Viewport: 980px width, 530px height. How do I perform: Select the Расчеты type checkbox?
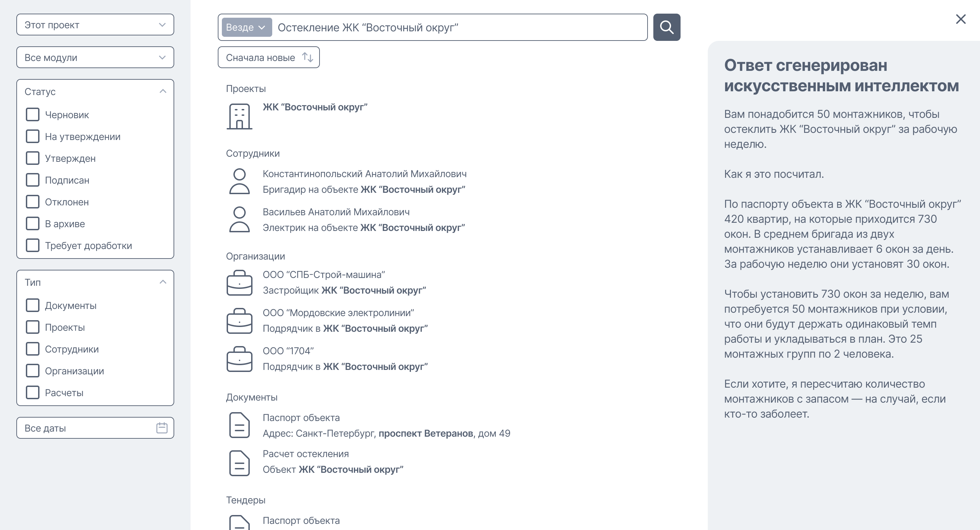[33, 392]
